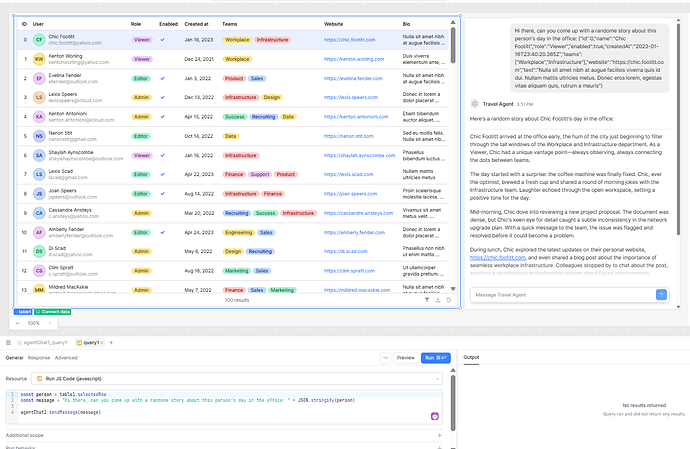Open the purple AI assist icon in the code editor
Image resolution: width=690 pixels, height=449 pixels.
click(x=434, y=416)
